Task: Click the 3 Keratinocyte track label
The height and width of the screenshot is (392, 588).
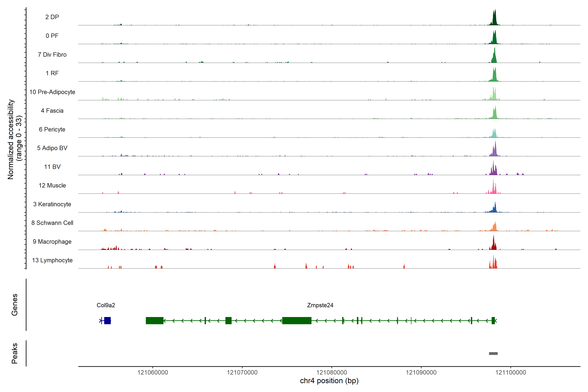Action: pyautogui.click(x=52, y=204)
